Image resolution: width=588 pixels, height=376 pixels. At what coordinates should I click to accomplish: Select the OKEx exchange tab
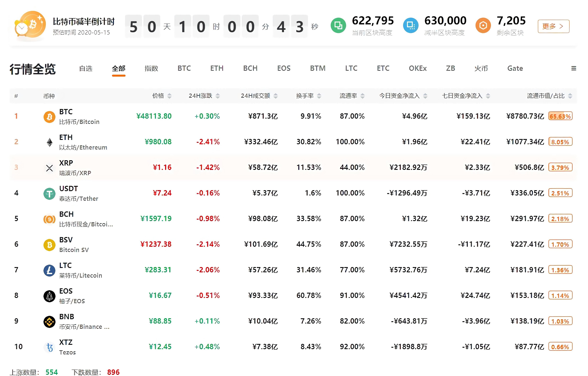(418, 69)
